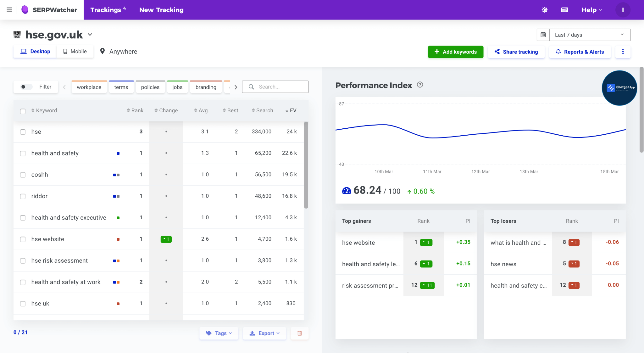Open hse news in Top losers
Screen dimensions: 644x353
coord(503,264)
